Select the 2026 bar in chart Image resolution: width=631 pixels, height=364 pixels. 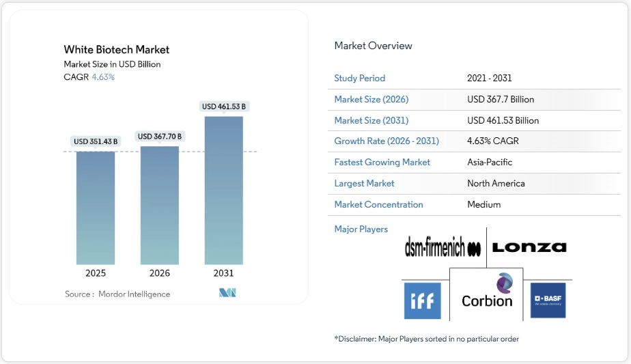[x=160, y=205]
